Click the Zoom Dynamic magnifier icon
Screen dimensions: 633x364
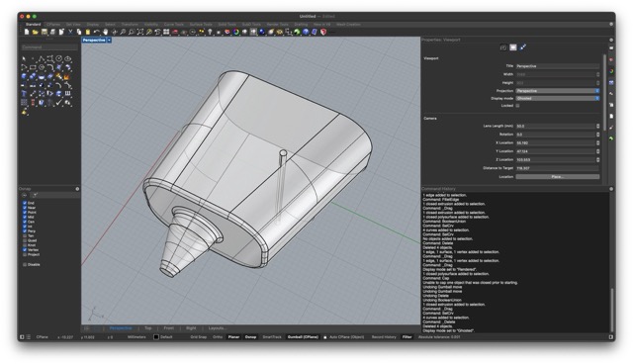(123, 32)
